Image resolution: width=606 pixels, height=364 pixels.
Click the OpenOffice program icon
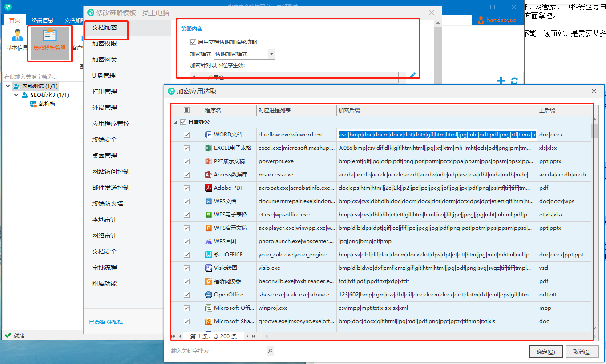coord(208,295)
